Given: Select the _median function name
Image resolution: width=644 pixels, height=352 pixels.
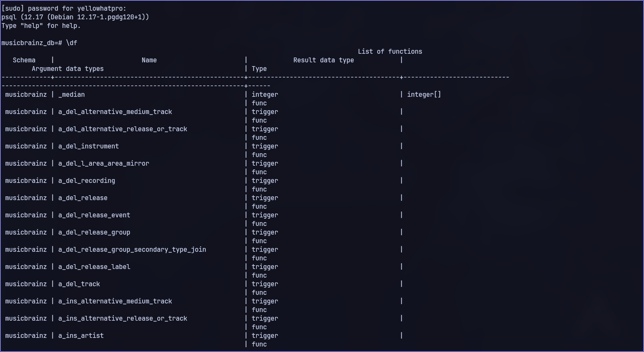Looking at the screenshot, I should pos(72,95).
